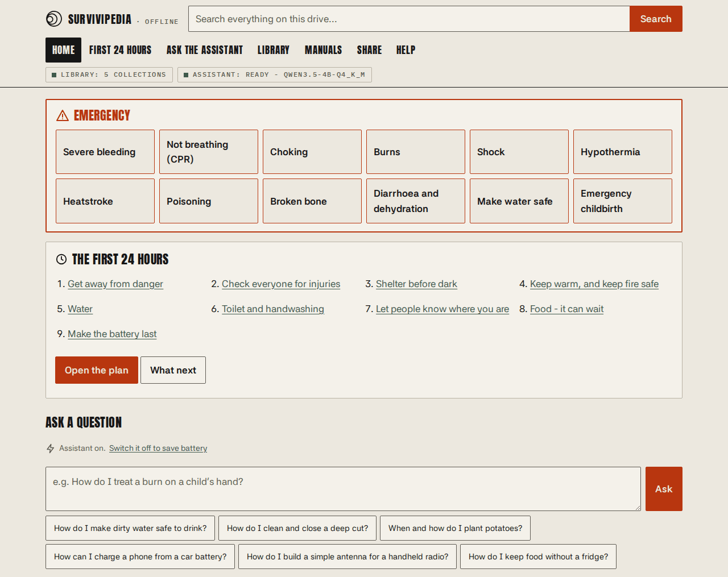Viewport: 728px width, 577px height.
Task: Click the Survivipedia logo icon
Action: 53,19
